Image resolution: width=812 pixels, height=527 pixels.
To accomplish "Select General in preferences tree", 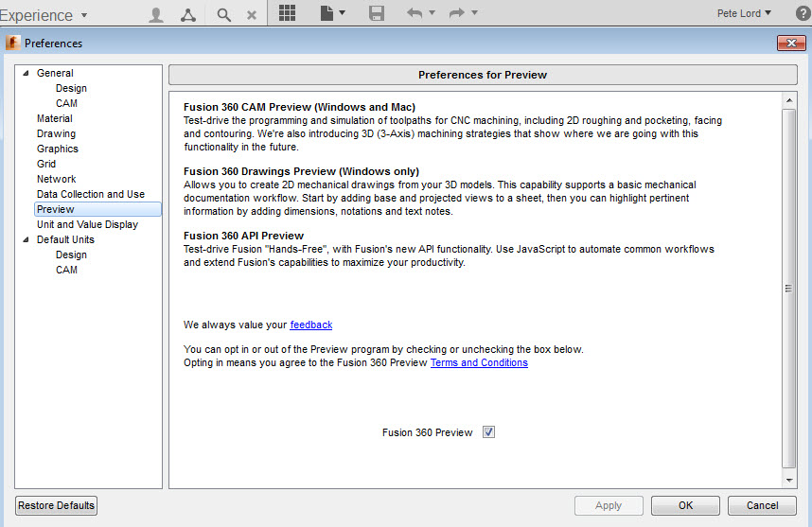I will 55,73.
